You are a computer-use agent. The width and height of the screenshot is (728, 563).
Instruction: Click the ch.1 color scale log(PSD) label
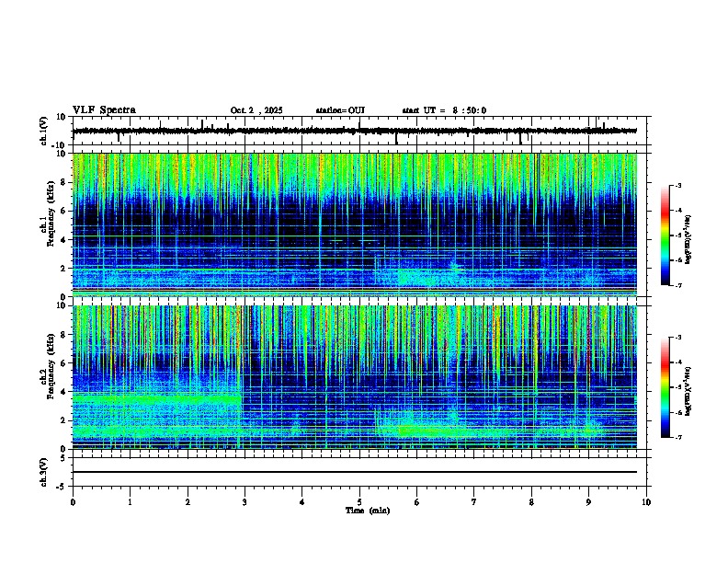pos(688,239)
